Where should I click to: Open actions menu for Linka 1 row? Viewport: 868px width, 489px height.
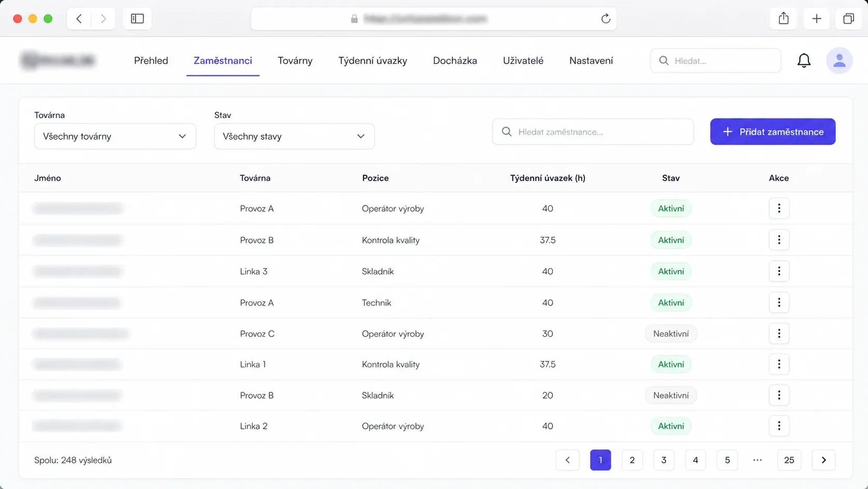(x=779, y=364)
